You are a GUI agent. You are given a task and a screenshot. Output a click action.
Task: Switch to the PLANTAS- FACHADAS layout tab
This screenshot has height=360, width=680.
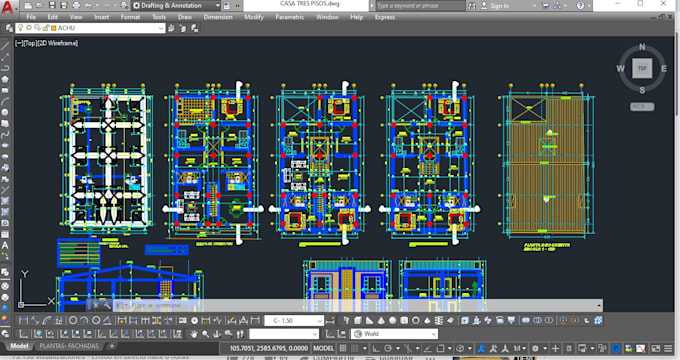point(69,346)
